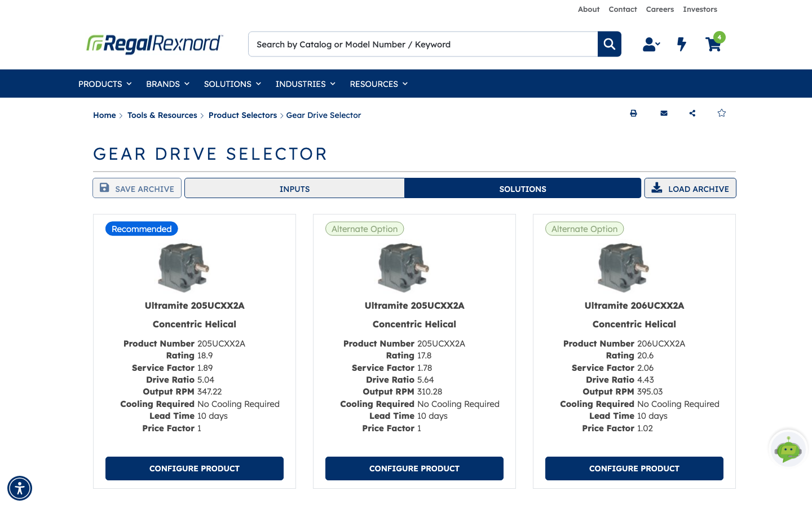Configure the Recommended 205UCXX2A product
Viewport: 812px width, 508px height.
(195, 468)
